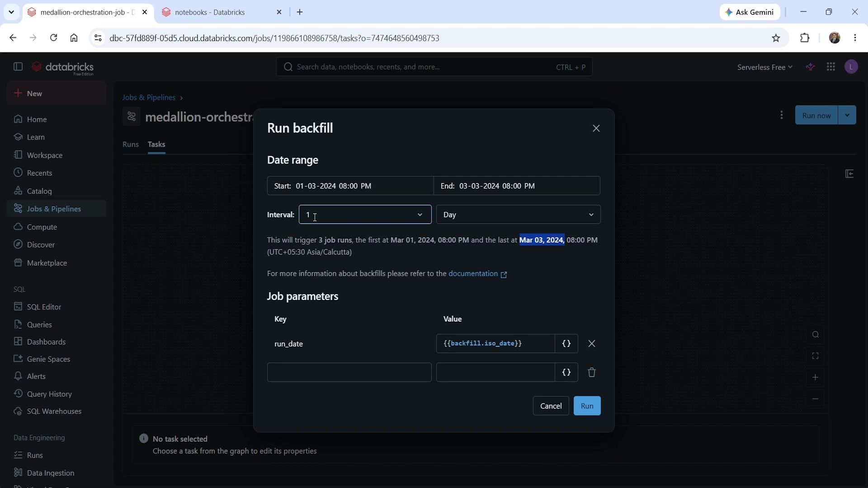Click the Run now button
Image resolution: width=868 pixels, height=488 pixels.
point(816,115)
